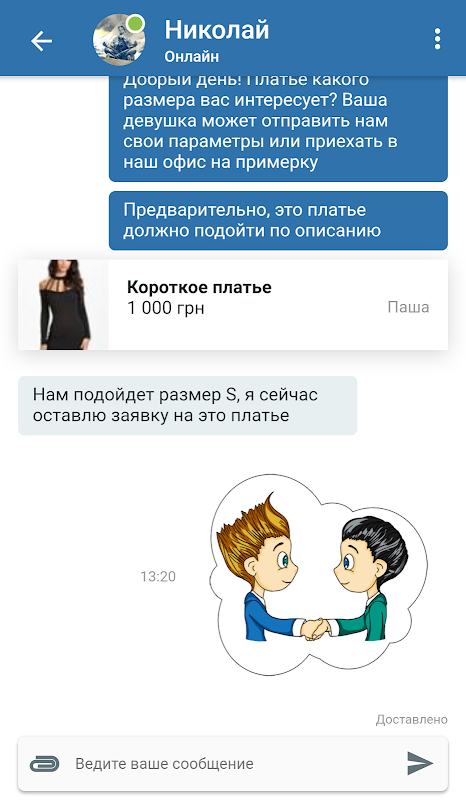Tap the Короткое платье product title
This screenshot has height=800, width=466.
click(199, 287)
